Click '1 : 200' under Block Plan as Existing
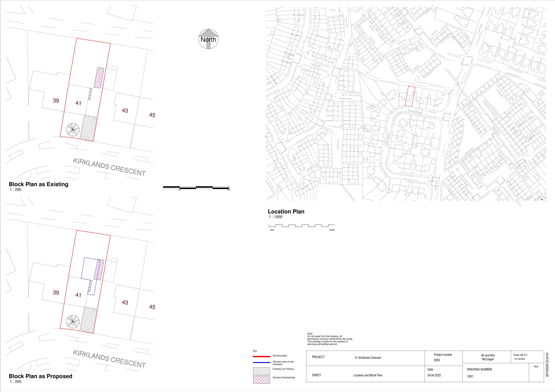The image size is (555, 392). pos(15,190)
